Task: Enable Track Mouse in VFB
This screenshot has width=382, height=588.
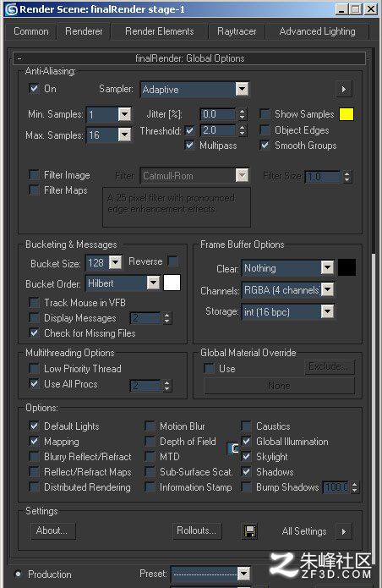Action: (34, 302)
